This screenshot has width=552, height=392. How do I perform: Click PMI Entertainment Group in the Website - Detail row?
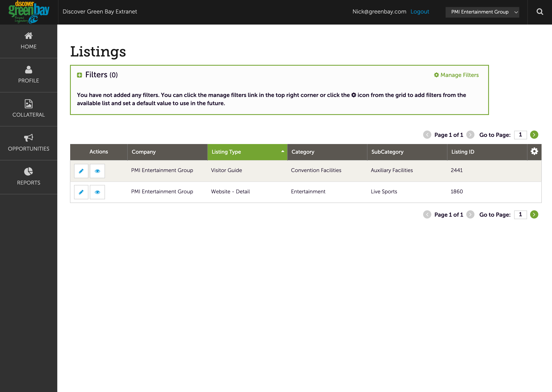click(x=162, y=192)
